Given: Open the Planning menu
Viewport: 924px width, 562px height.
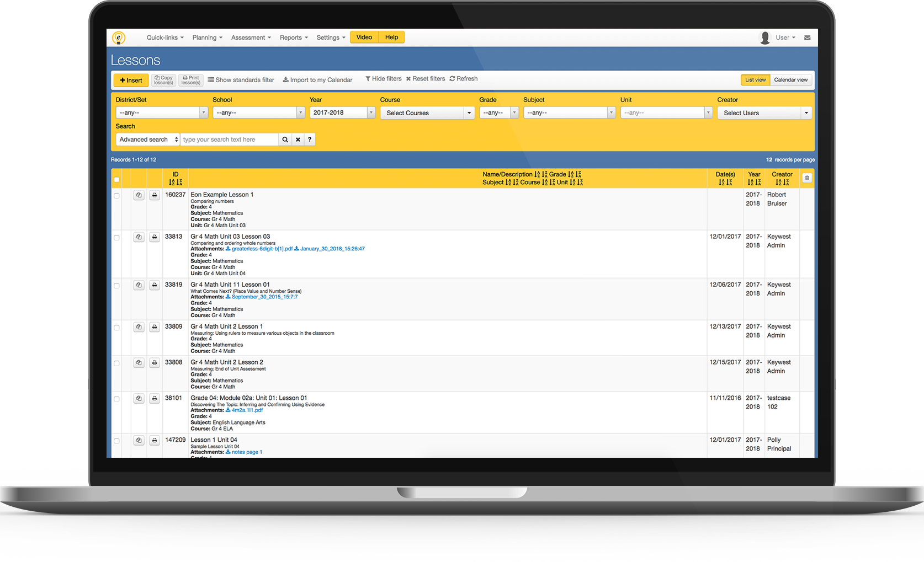Looking at the screenshot, I should tap(207, 38).
